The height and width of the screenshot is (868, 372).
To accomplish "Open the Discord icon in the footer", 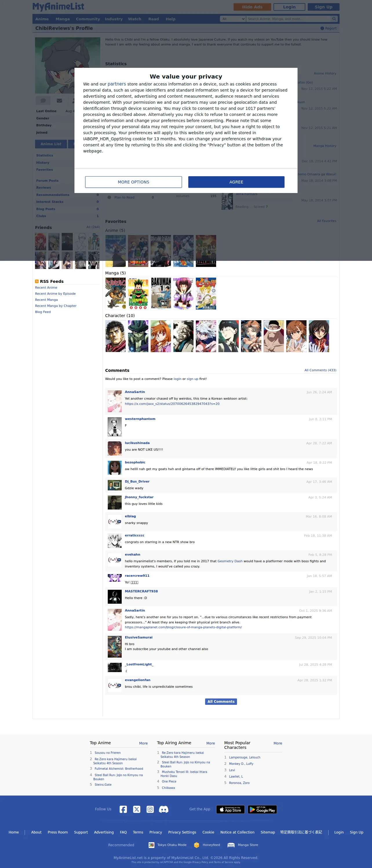I will tap(164, 809).
